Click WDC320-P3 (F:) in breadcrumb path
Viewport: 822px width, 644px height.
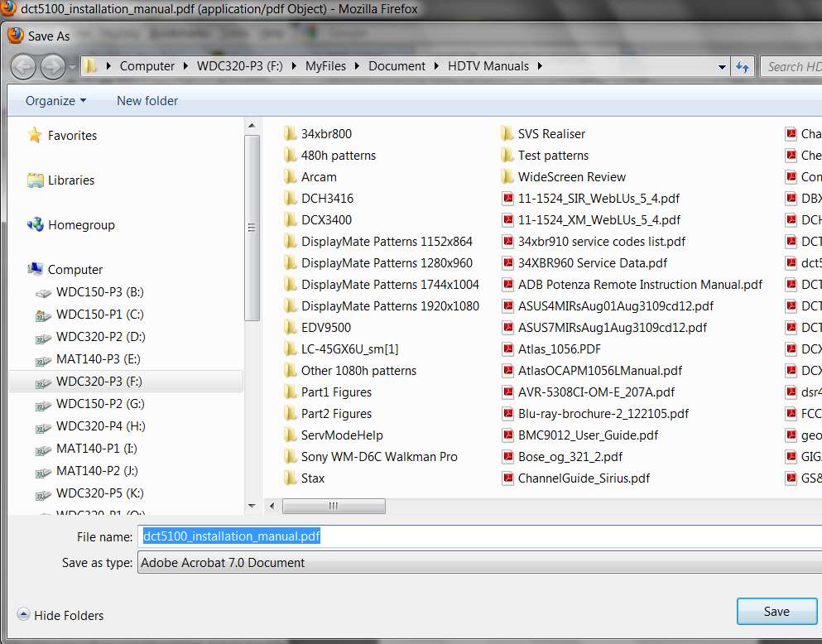tap(239, 66)
